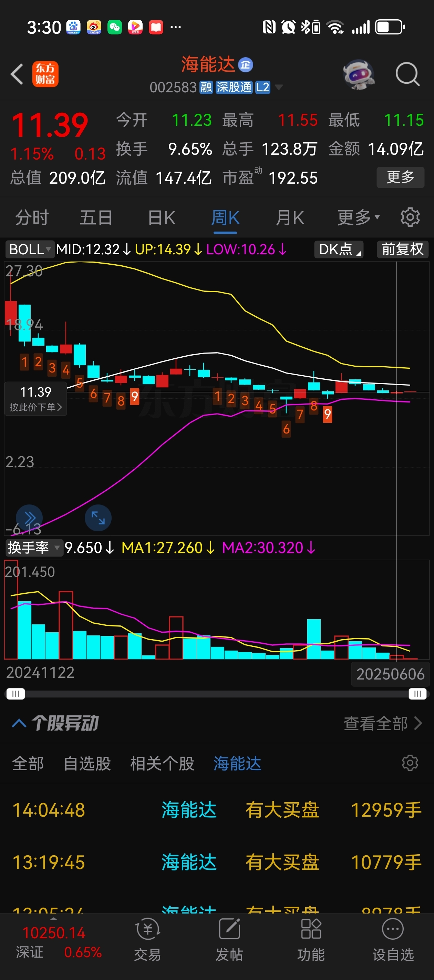Image resolution: width=434 pixels, height=980 pixels.
Task: Tap the L2 level tag
Action: click(x=263, y=88)
